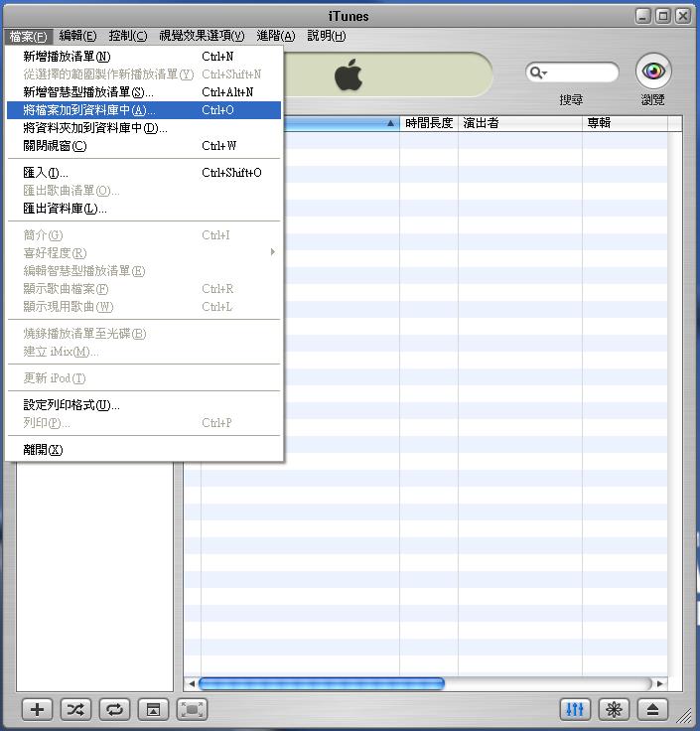700x731 pixels.
Task: Click the eye-shaped Browse button
Action: (x=652, y=72)
